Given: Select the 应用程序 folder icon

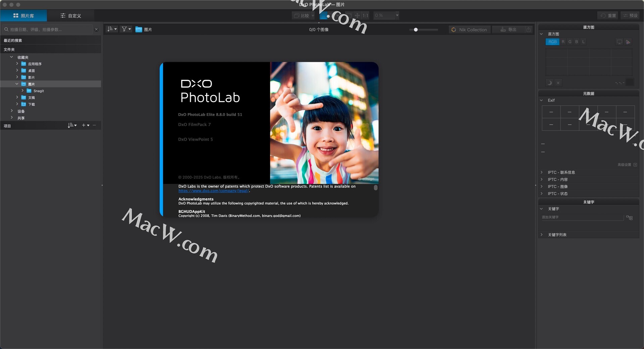Looking at the screenshot, I should [23, 64].
